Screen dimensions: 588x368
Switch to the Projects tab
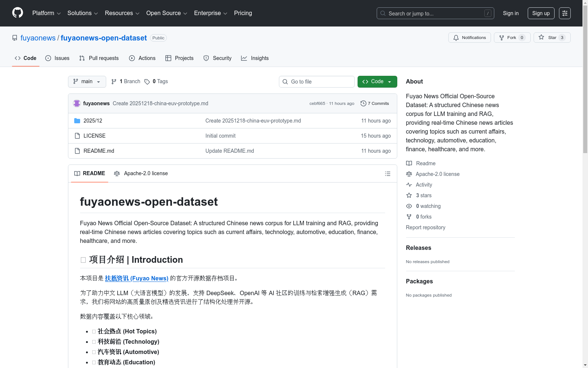pos(179,58)
